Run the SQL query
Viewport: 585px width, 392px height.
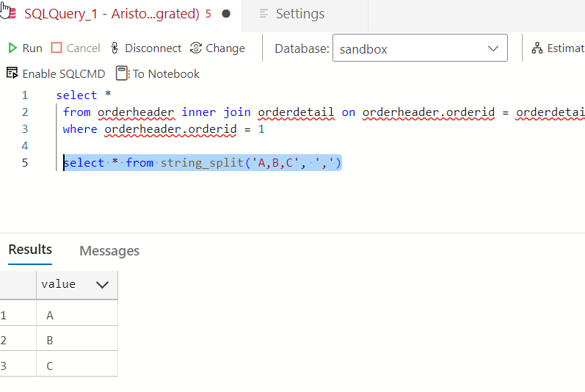(25, 48)
